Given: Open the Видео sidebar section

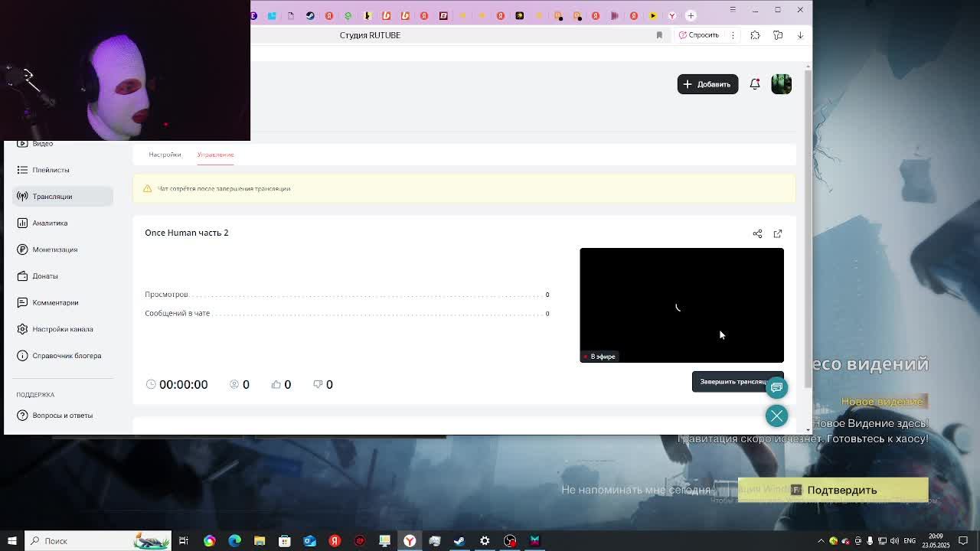Looking at the screenshot, I should point(42,144).
